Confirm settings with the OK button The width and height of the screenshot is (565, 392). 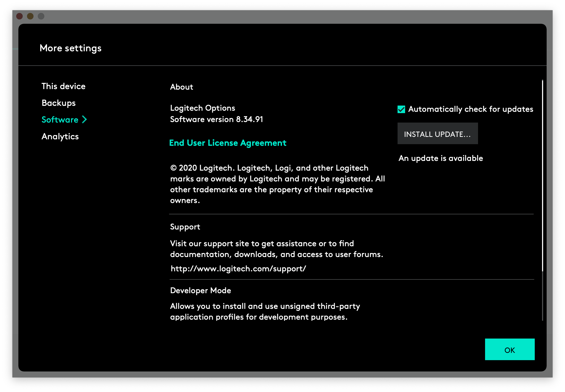(509, 350)
